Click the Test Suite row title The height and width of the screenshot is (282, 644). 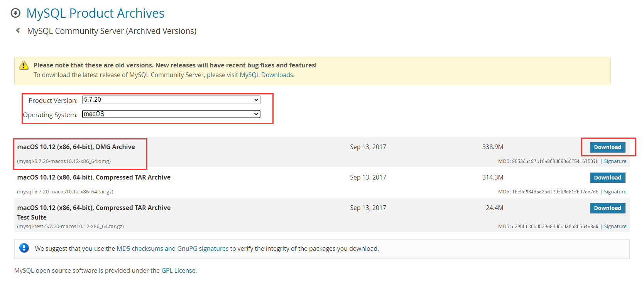coord(94,212)
